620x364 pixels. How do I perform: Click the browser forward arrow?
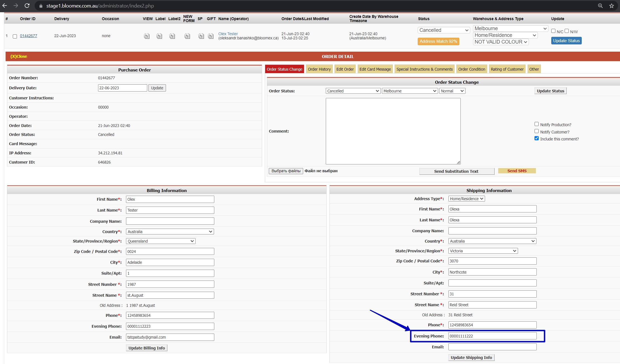tap(16, 6)
